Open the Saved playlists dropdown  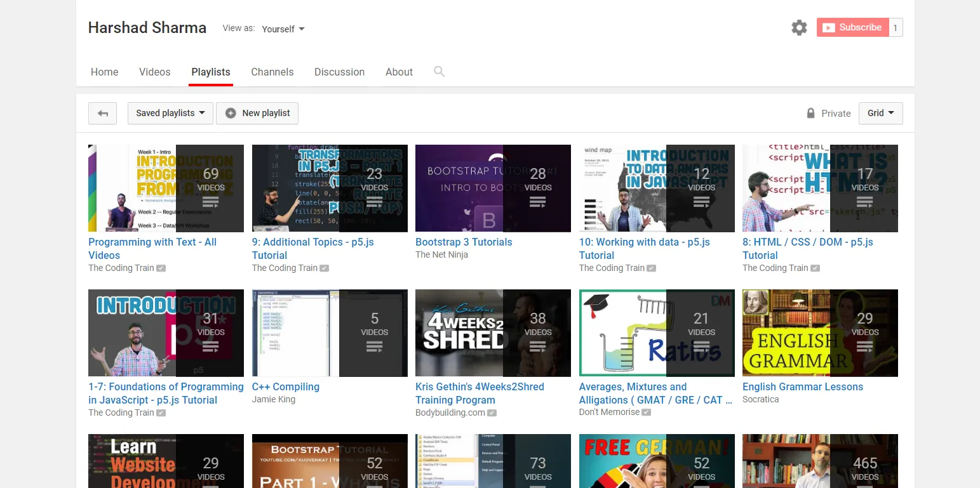coord(170,113)
